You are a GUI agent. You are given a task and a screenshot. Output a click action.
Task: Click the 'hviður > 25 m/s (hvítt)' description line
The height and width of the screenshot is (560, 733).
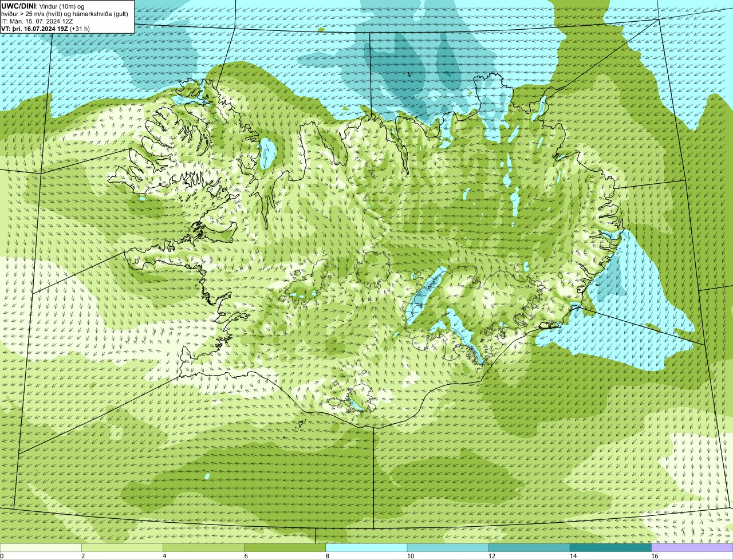click(65, 13)
